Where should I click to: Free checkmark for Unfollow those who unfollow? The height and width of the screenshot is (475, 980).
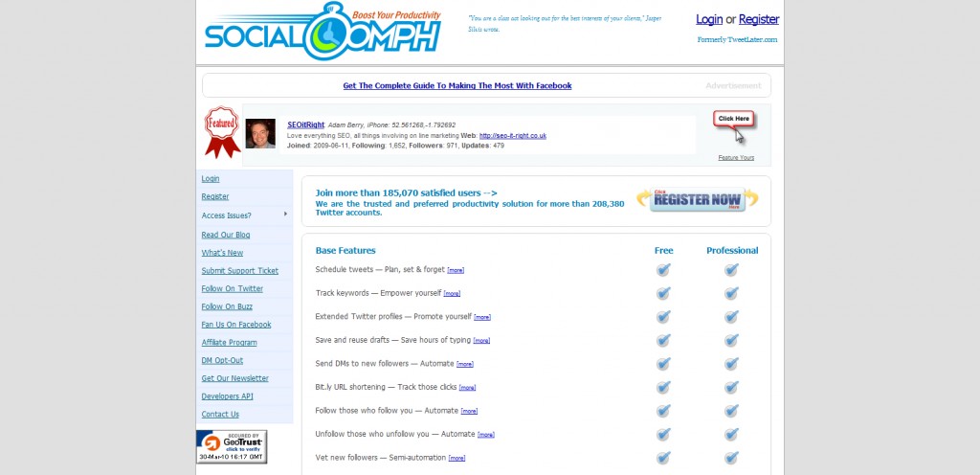[663, 435]
